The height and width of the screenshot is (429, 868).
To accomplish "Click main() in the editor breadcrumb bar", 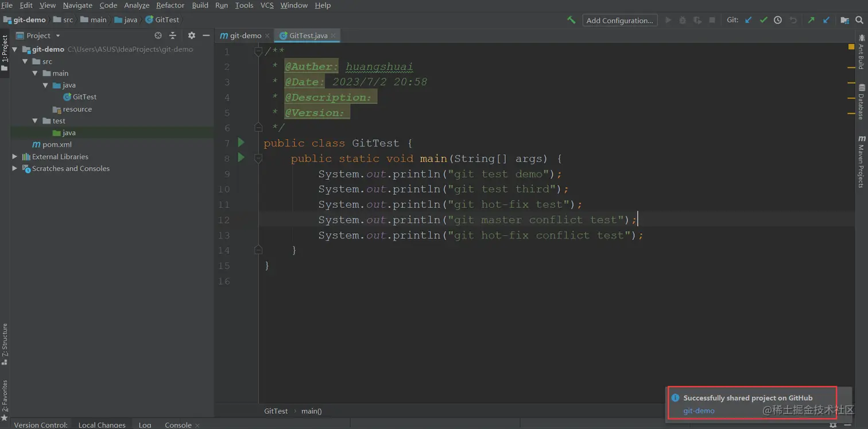I will coord(312,411).
